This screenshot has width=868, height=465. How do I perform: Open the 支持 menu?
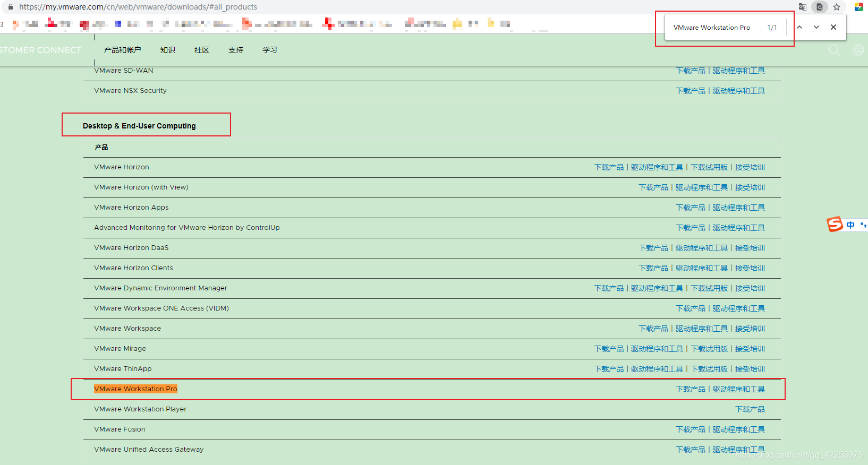(236, 50)
